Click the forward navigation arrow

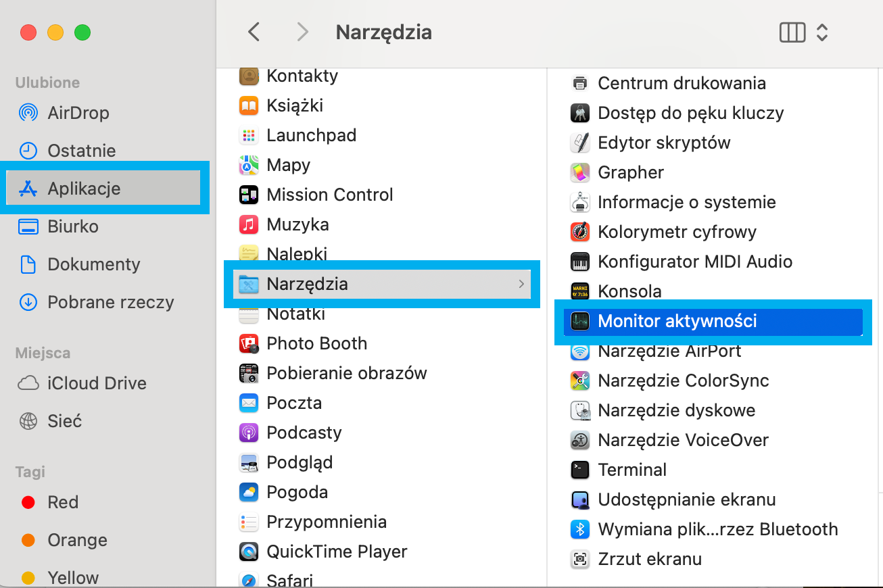coord(302,32)
